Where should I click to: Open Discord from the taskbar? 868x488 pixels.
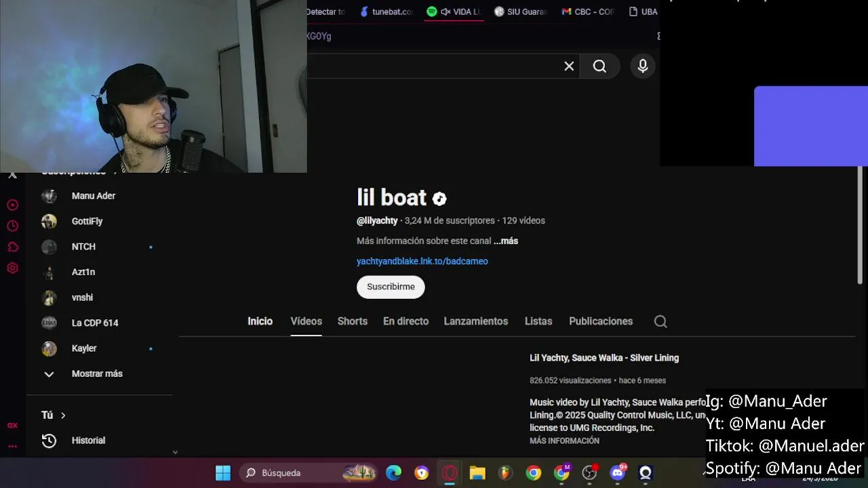617,473
